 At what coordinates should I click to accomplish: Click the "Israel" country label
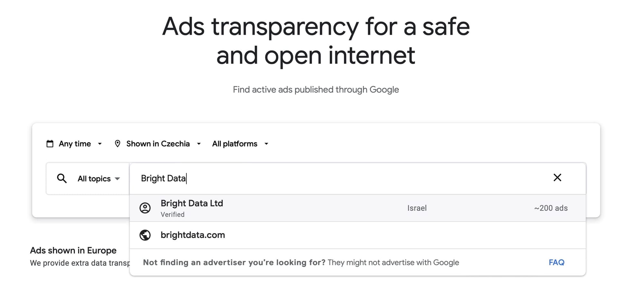tap(417, 208)
